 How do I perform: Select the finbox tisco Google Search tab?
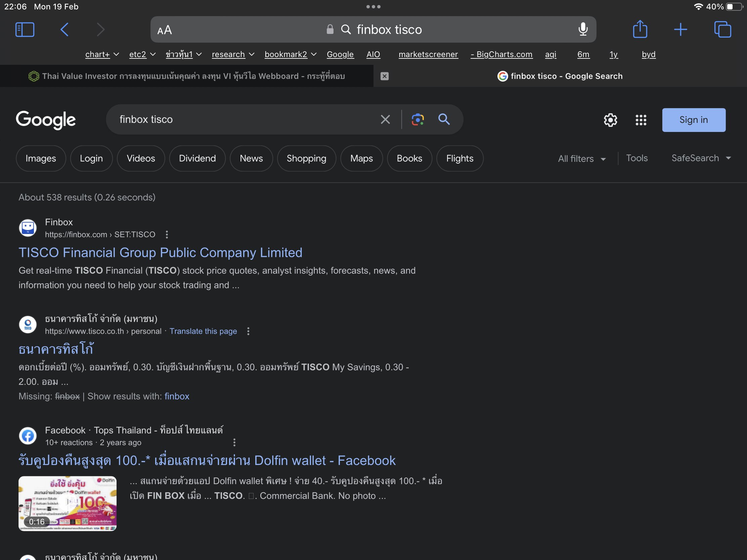click(x=560, y=76)
